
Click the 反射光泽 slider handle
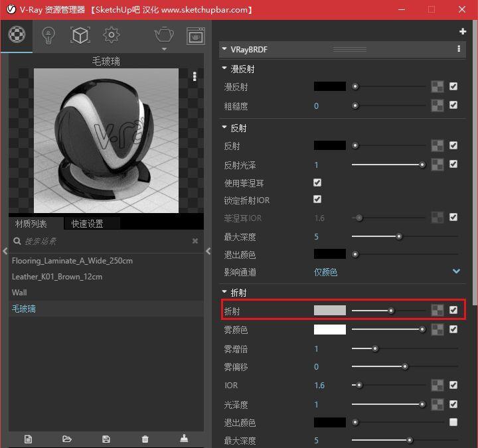[x=422, y=165]
